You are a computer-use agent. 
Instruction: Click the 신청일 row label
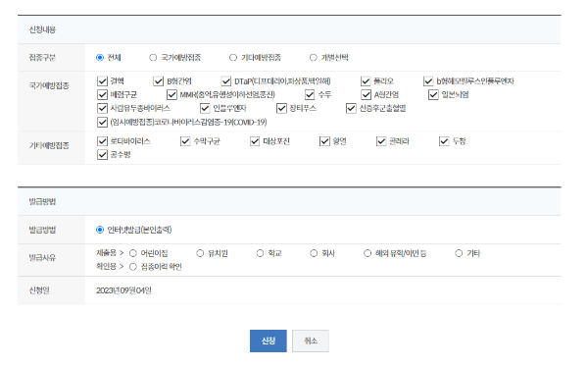39,290
